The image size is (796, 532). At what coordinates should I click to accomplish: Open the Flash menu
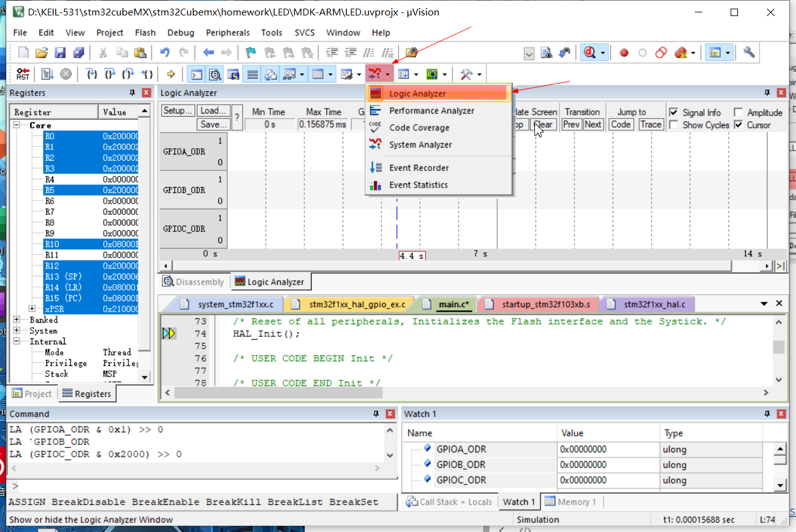[145, 33]
